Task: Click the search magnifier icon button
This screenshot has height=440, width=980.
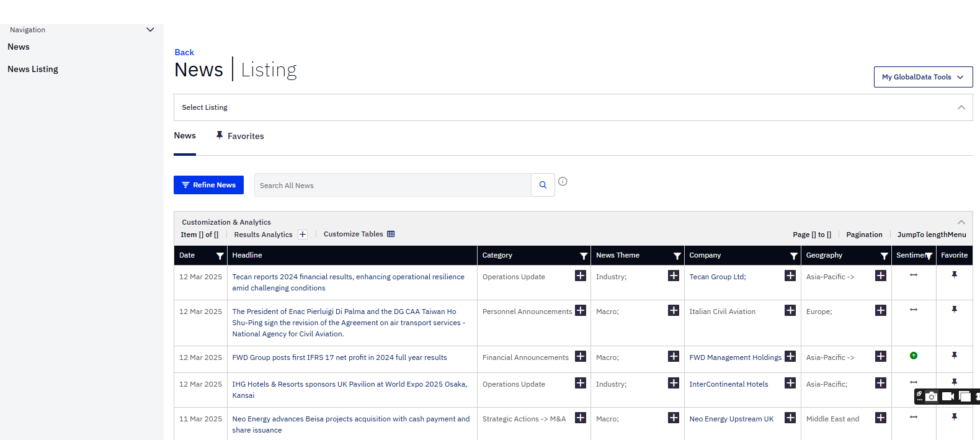Action: 543,185
